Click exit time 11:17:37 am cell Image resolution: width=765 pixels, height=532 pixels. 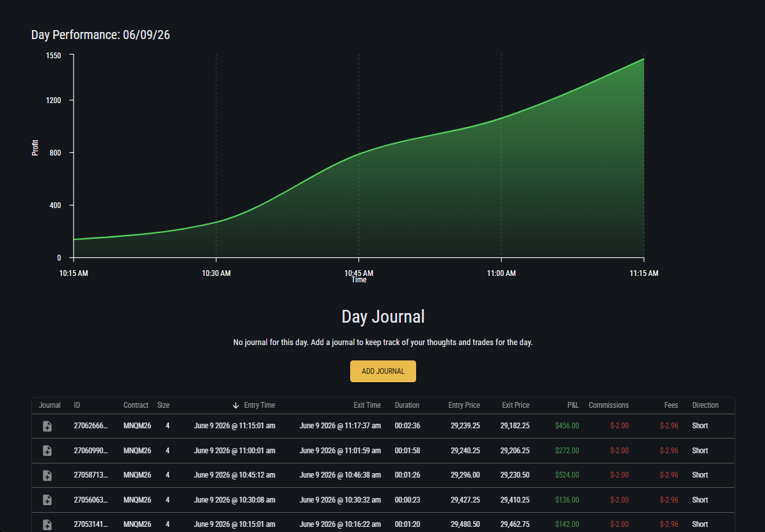(x=340, y=426)
